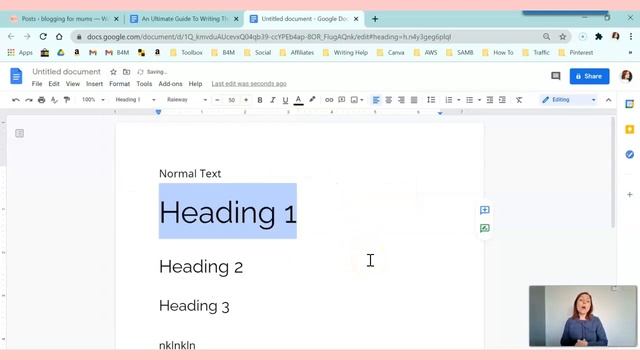The image size is (640, 360).
Task: Set left text alignment
Action: (x=376, y=100)
